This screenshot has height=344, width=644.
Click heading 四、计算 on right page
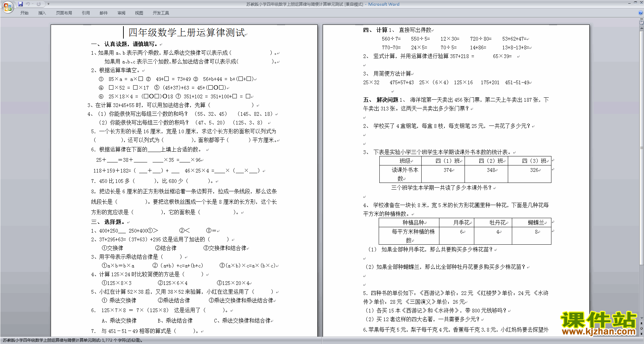click(375, 30)
